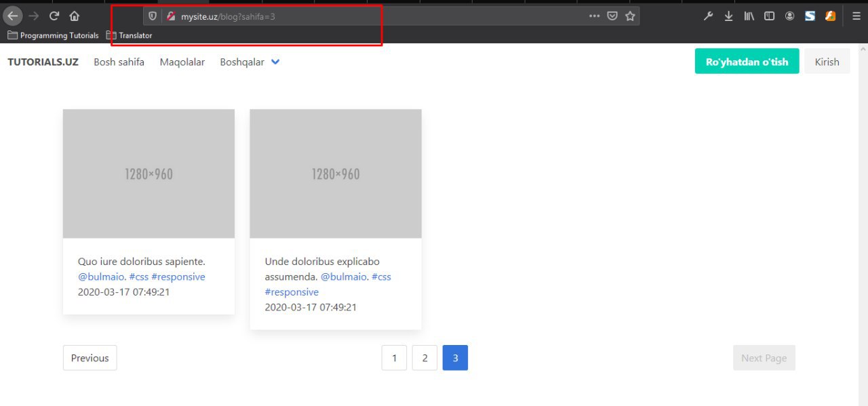Open the Programming Tutorials bookmark folder

pos(53,35)
